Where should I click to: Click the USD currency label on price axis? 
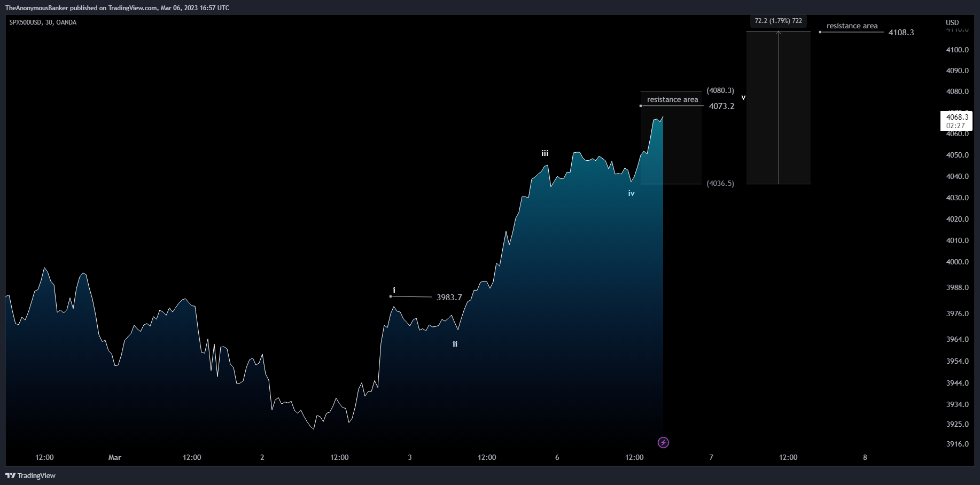[x=952, y=22]
